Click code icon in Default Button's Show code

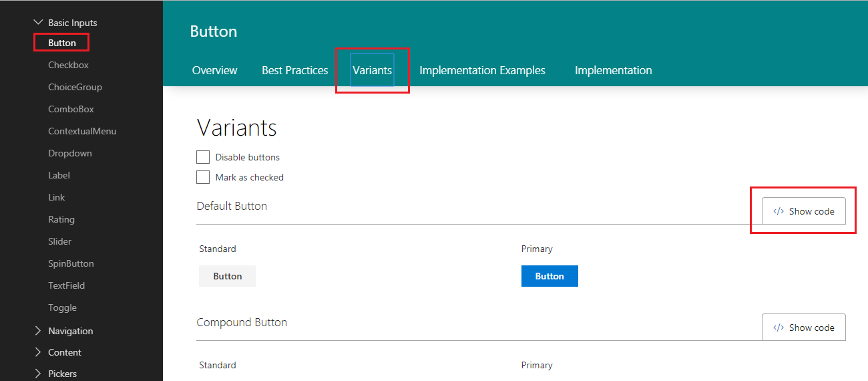pos(779,211)
